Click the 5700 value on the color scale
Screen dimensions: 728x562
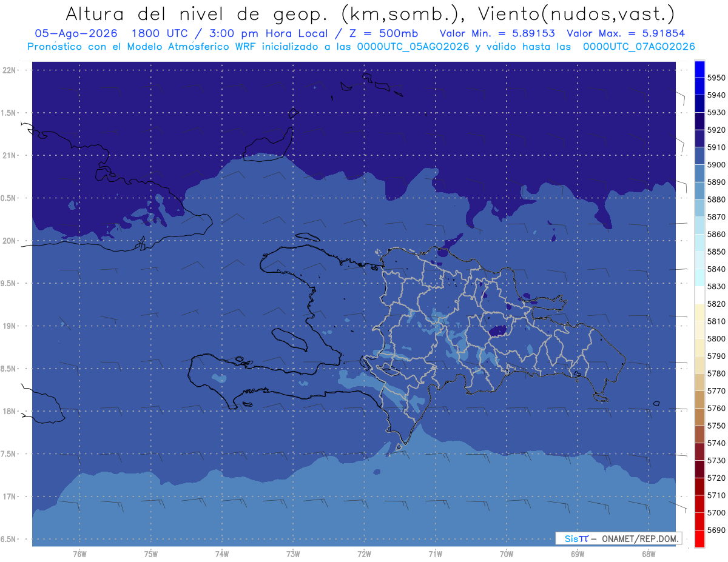(x=716, y=513)
